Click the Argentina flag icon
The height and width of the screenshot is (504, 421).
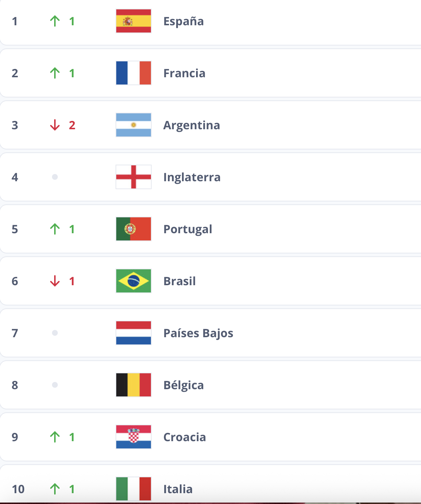(x=134, y=125)
